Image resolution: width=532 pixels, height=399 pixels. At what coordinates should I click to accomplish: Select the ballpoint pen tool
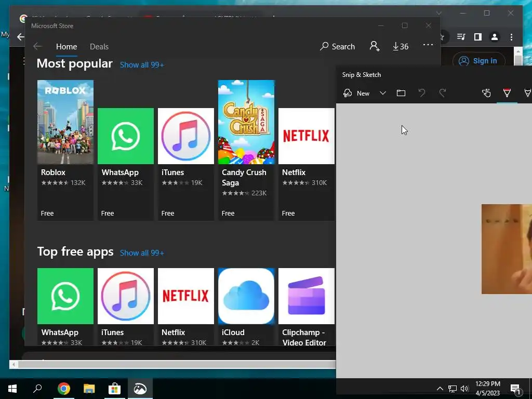click(x=507, y=93)
